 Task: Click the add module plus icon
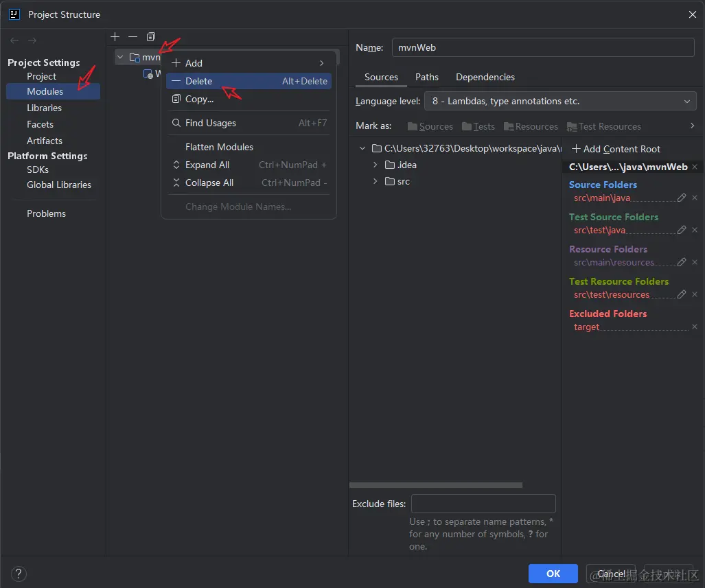(115, 37)
